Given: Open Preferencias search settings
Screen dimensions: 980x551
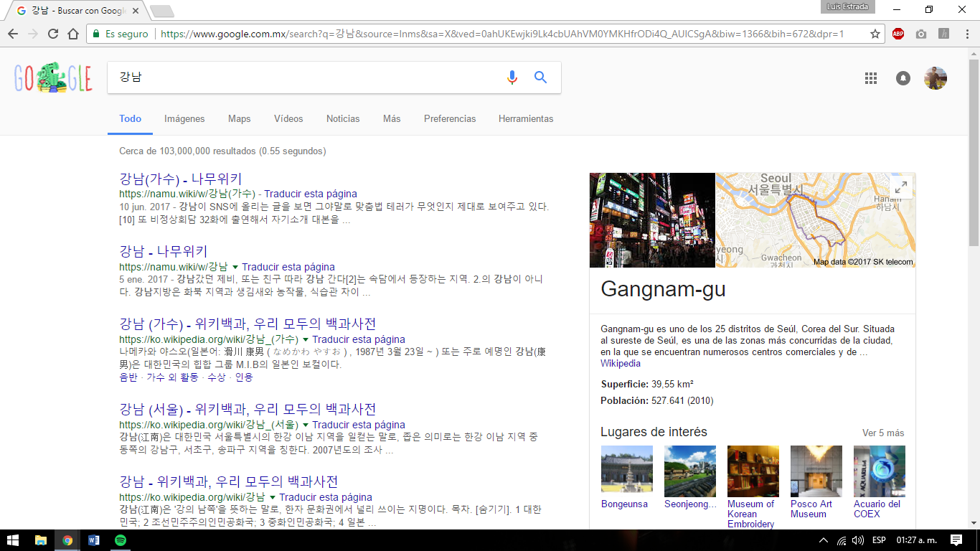Looking at the screenshot, I should (x=450, y=118).
